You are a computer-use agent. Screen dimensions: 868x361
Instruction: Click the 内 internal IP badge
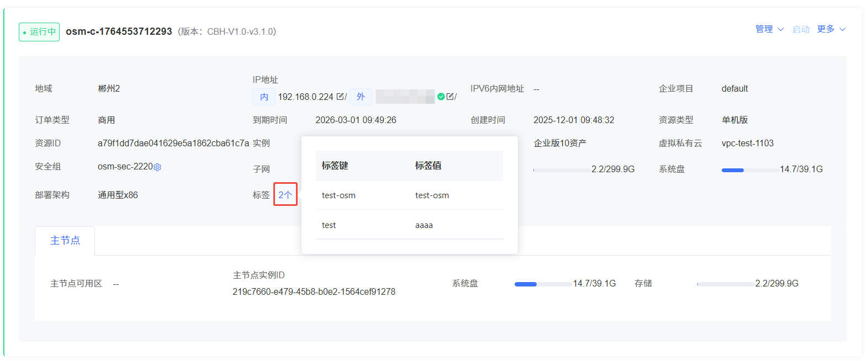[264, 97]
